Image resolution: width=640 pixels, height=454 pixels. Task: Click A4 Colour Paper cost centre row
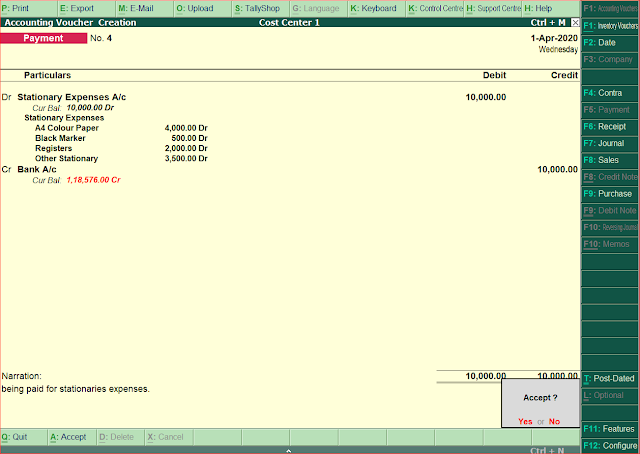(67, 128)
